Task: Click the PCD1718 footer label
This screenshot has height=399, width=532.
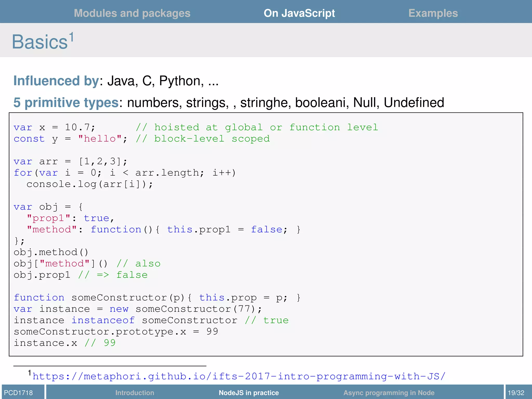Action: pos(18,393)
